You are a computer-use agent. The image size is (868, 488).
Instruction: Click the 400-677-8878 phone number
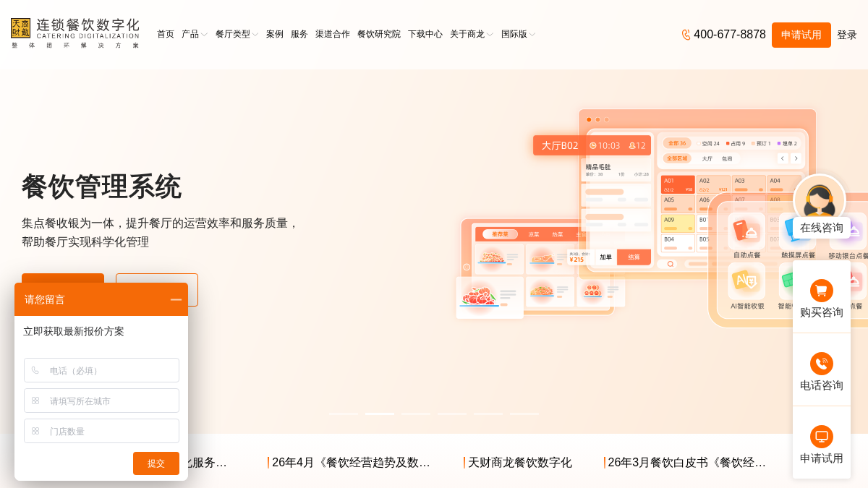point(730,35)
